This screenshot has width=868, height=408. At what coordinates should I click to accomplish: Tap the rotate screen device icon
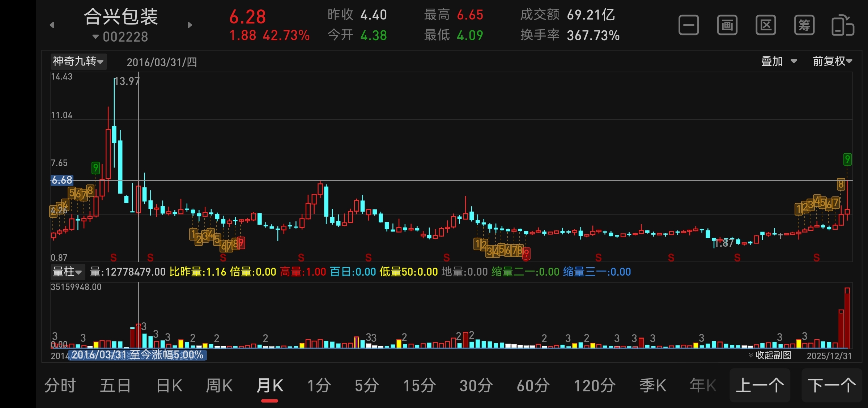click(843, 25)
